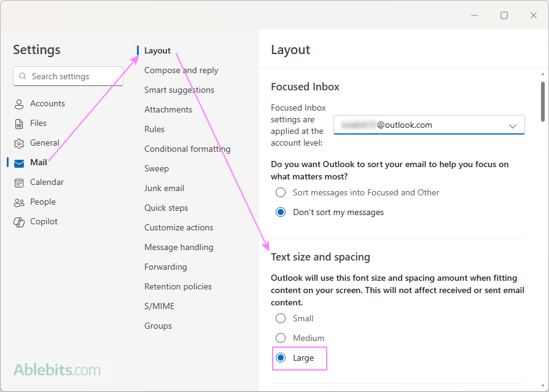Go to Compose and reply settings

tap(181, 70)
